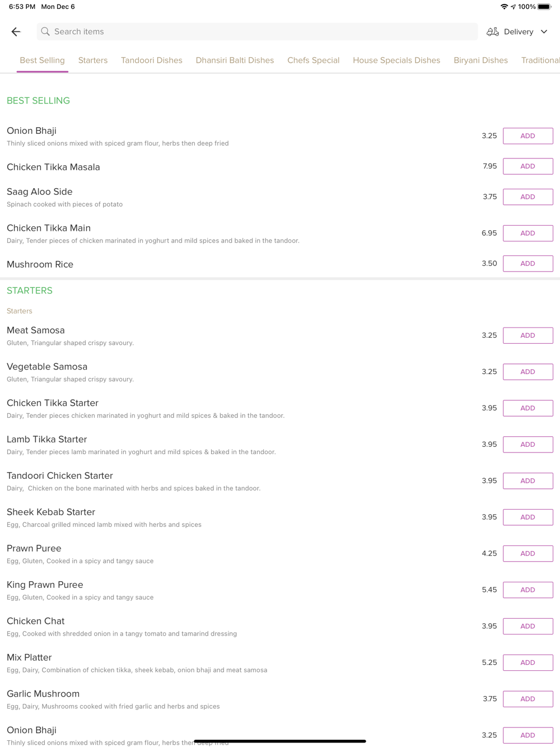Add Mix Platter to order
Image resolution: width=560 pixels, height=747 pixels.
pyautogui.click(x=528, y=662)
